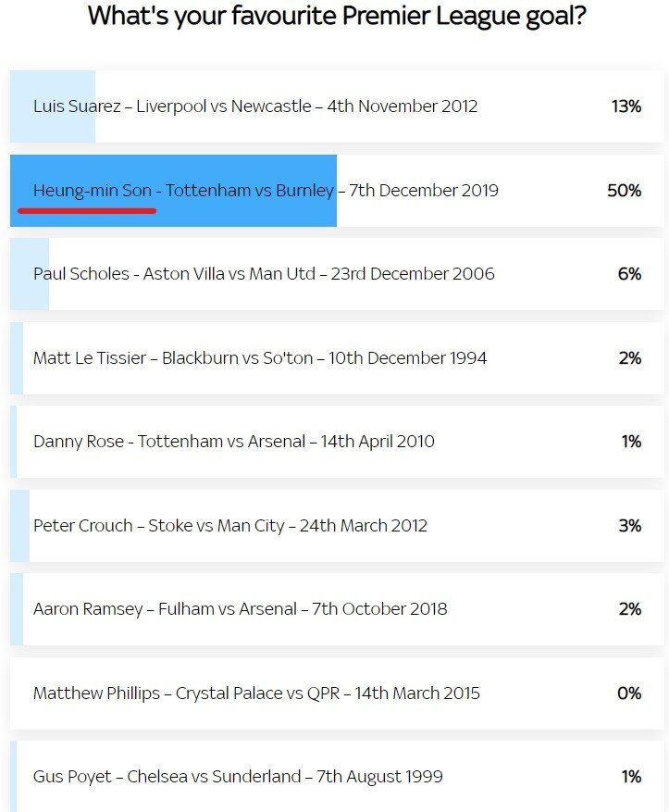Select Gus Poyet Chelsea vs Sunderland option

point(337,776)
